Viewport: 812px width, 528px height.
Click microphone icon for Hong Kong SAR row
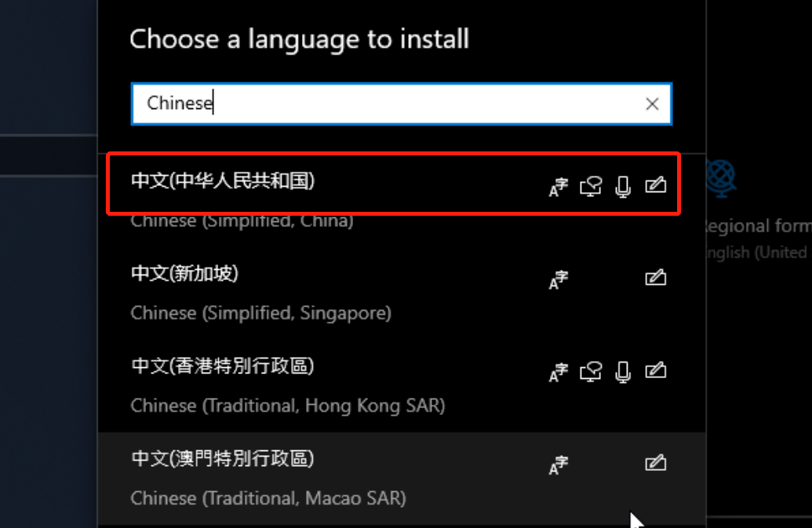[x=623, y=372]
